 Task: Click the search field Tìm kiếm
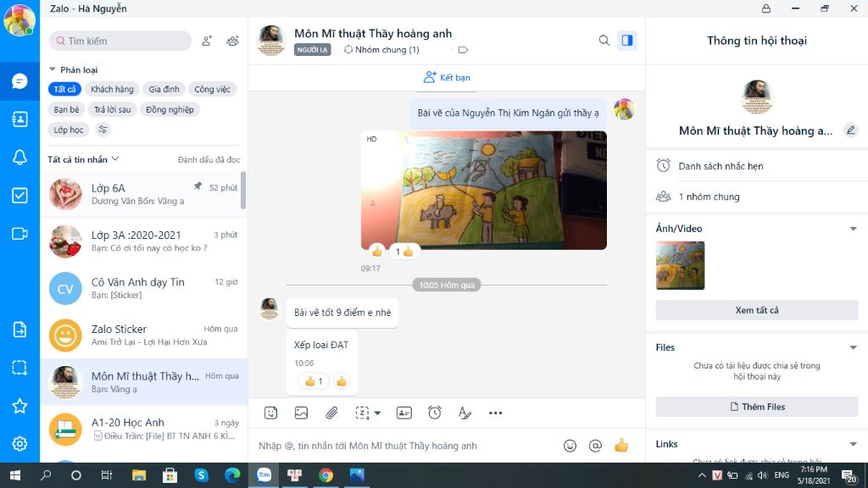coord(120,41)
